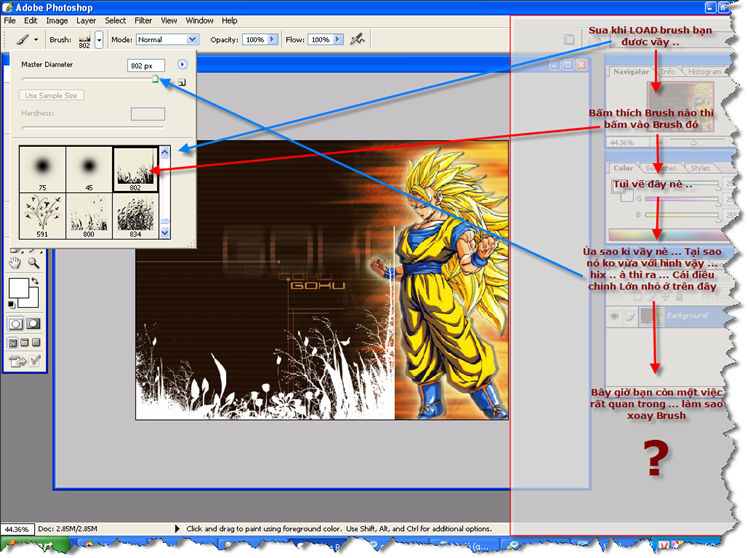Switch to Standard Mode editing
Image resolution: width=747 pixels, height=558 pixels.
click(x=15, y=324)
